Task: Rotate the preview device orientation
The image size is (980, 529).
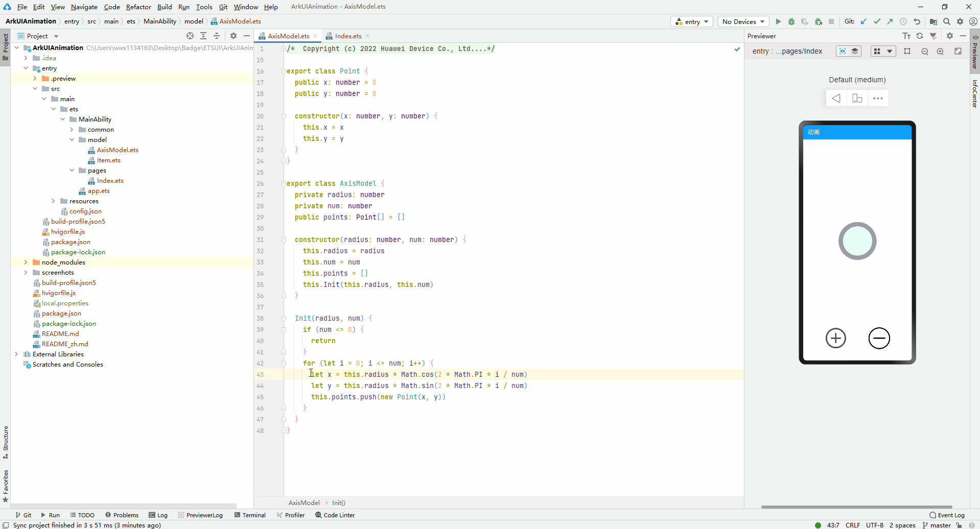Action: tap(857, 98)
